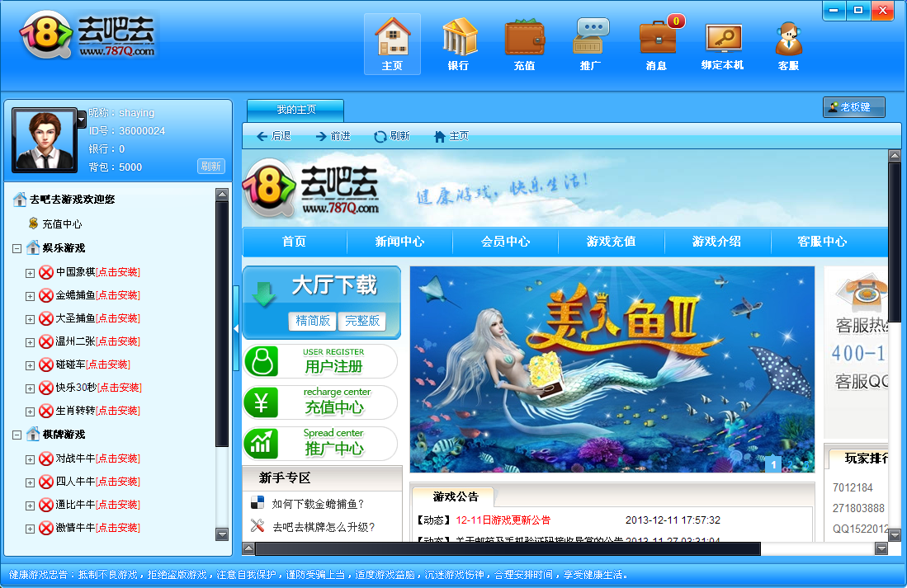Viewport: 907px width, 588px height.
Task: Collapse the 娱乐游戏 category
Action: tap(17, 248)
